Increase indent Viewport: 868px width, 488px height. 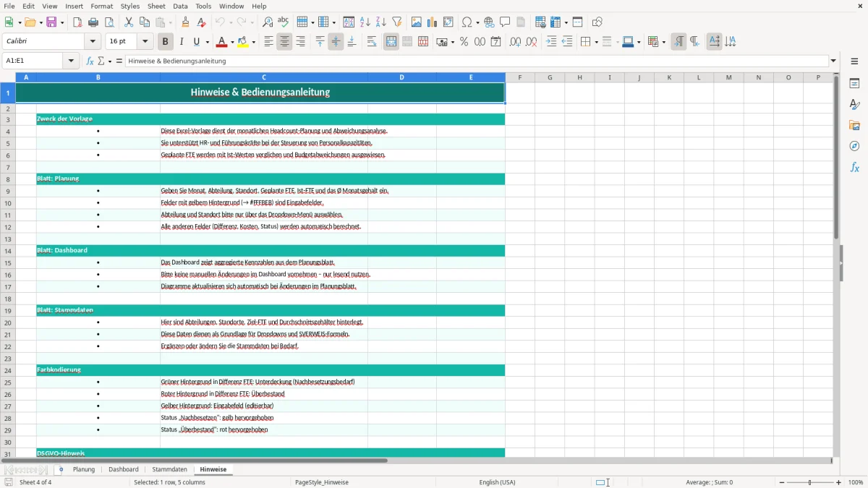[x=551, y=42]
